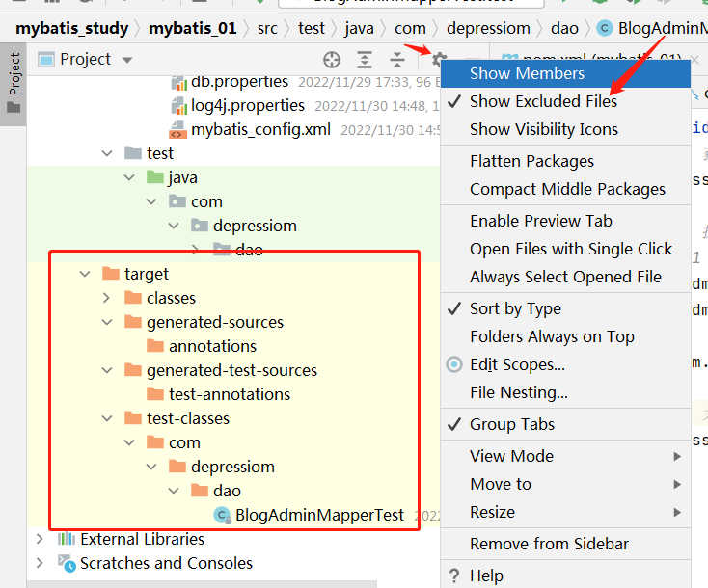Click depressiom breadcrumb segment

pos(488,28)
